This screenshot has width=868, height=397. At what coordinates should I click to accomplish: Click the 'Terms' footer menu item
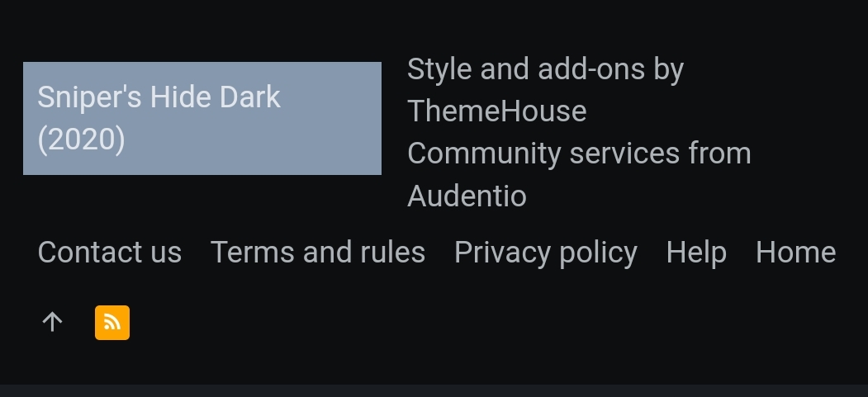coord(253,252)
